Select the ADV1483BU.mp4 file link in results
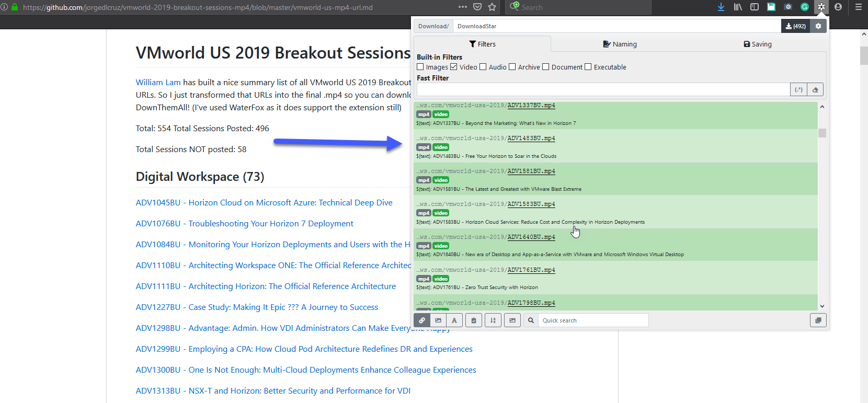 click(x=531, y=138)
